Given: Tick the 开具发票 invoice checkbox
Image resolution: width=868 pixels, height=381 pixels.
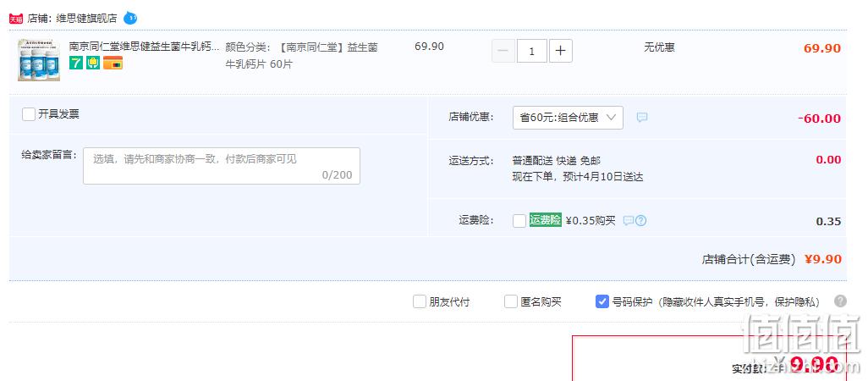Looking at the screenshot, I should (29, 114).
